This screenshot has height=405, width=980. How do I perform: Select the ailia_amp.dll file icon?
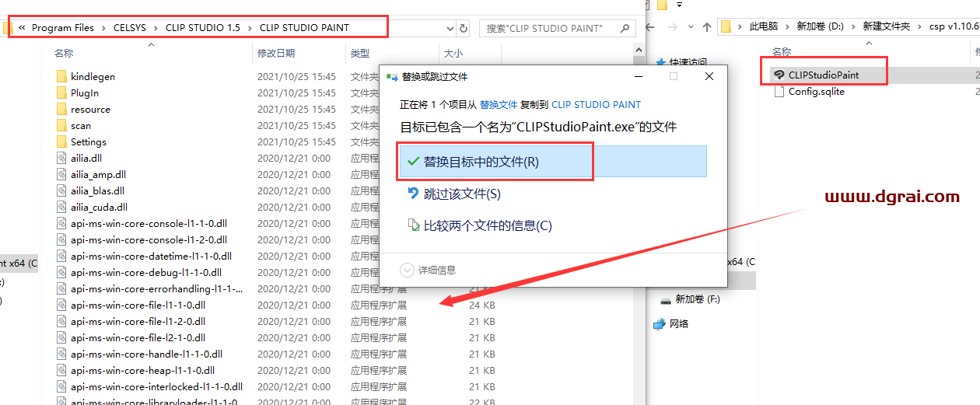[62, 175]
